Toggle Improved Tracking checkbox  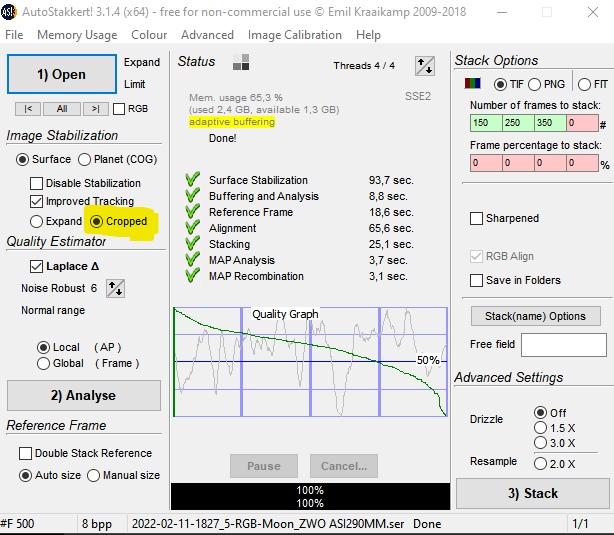coord(36,201)
